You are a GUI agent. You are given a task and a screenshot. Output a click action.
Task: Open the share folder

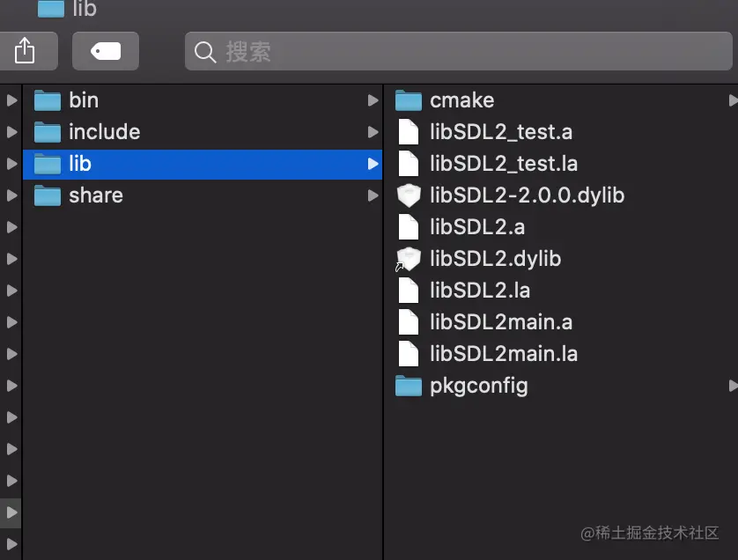[203, 195]
